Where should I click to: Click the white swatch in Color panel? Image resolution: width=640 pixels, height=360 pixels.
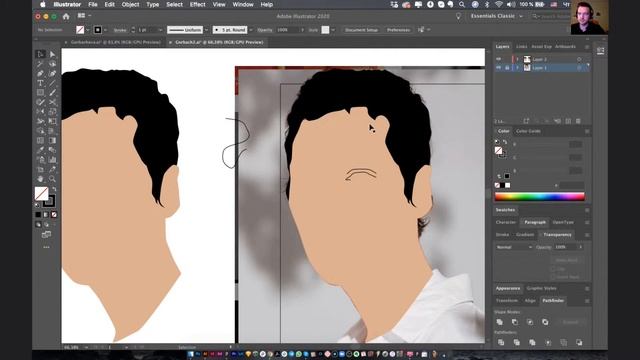pyautogui.click(x=507, y=185)
